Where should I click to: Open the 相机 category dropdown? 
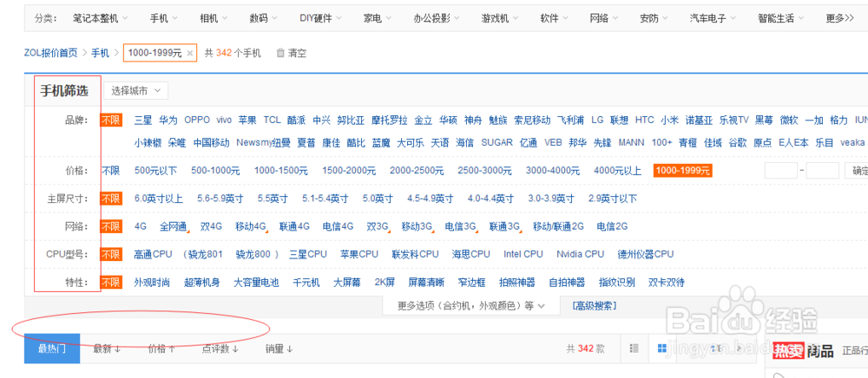(214, 18)
